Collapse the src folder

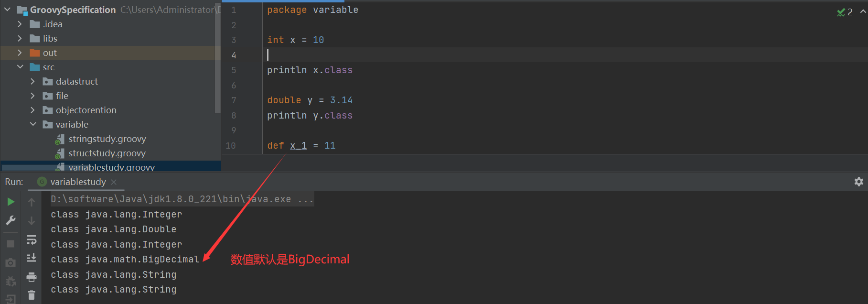pyautogui.click(x=20, y=67)
